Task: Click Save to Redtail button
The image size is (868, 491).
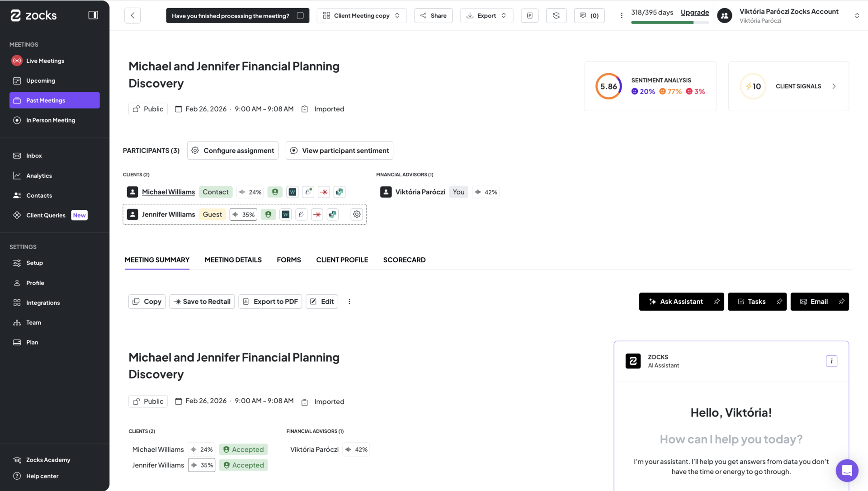Action: click(202, 302)
